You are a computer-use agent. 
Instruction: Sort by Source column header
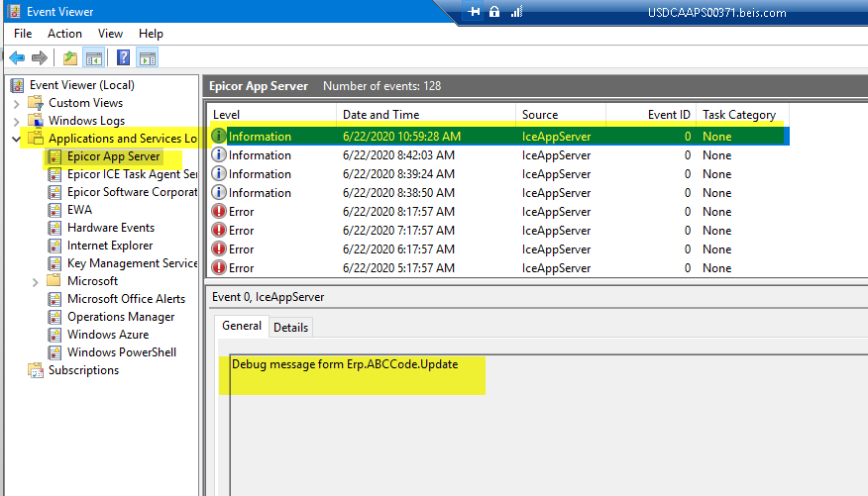click(x=561, y=115)
